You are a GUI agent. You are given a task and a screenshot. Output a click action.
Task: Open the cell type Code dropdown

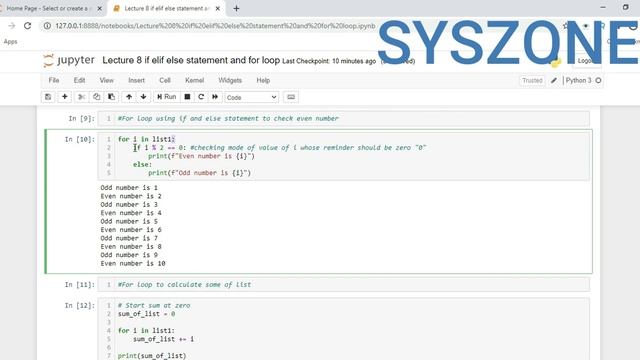pyautogui.click(x=251, y=98)
